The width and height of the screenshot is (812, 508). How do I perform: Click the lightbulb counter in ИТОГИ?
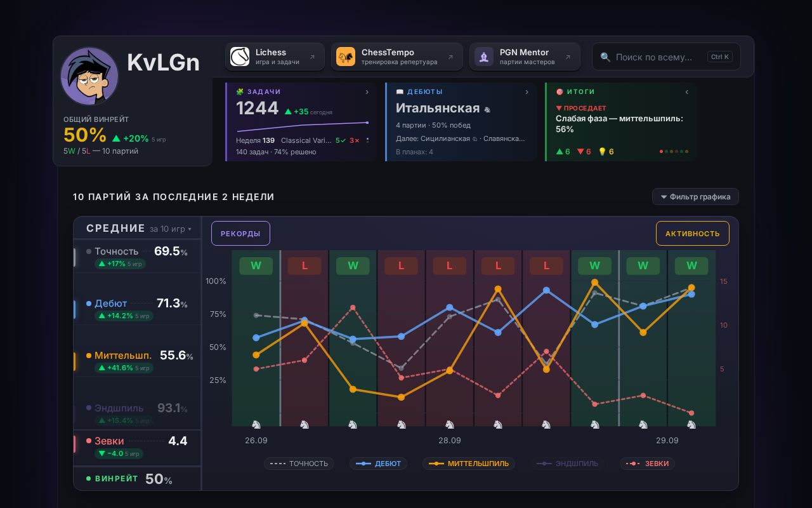click(x=606, y=152)
